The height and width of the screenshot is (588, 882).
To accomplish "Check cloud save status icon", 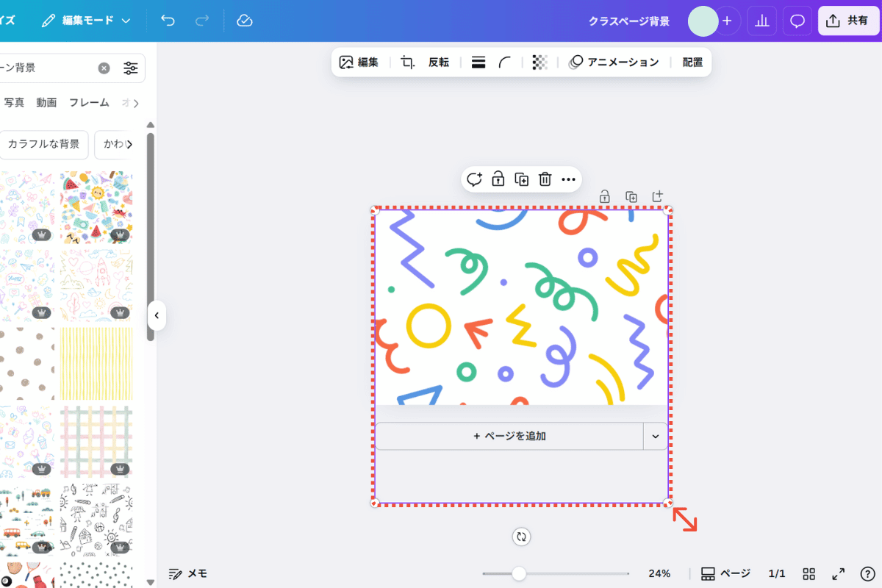I will coord(245,21).
